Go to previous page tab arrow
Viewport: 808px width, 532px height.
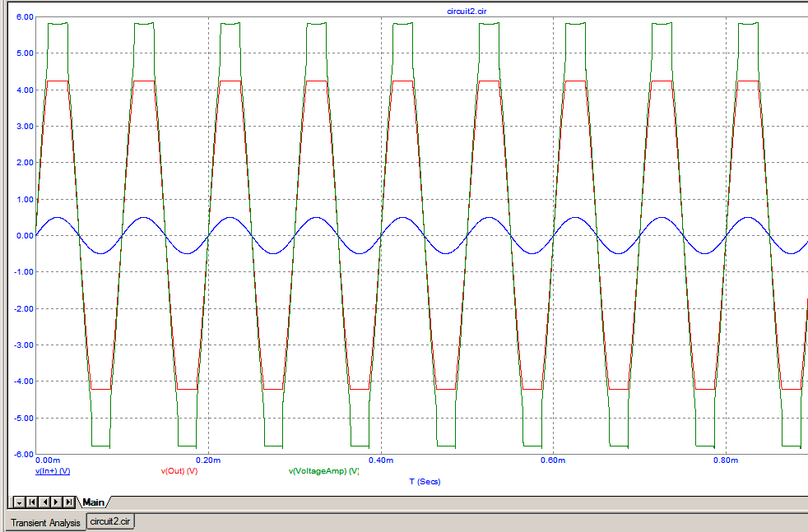pos(44,502)
